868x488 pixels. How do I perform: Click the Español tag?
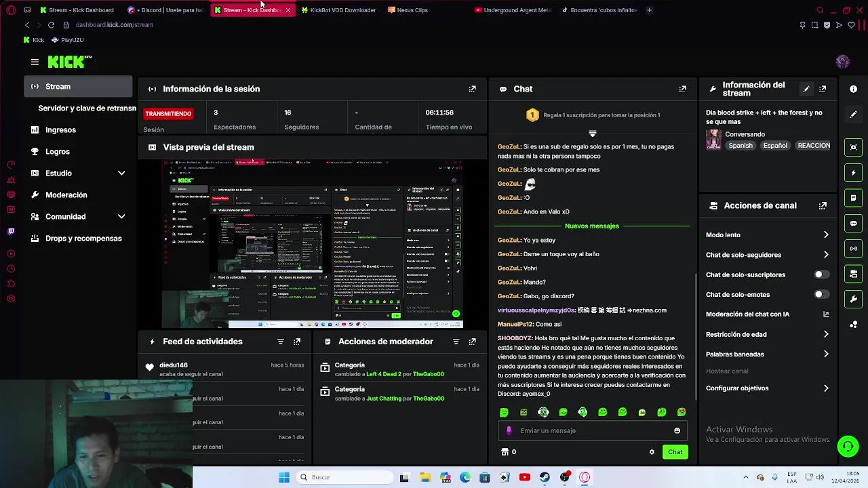pos(775,146)
